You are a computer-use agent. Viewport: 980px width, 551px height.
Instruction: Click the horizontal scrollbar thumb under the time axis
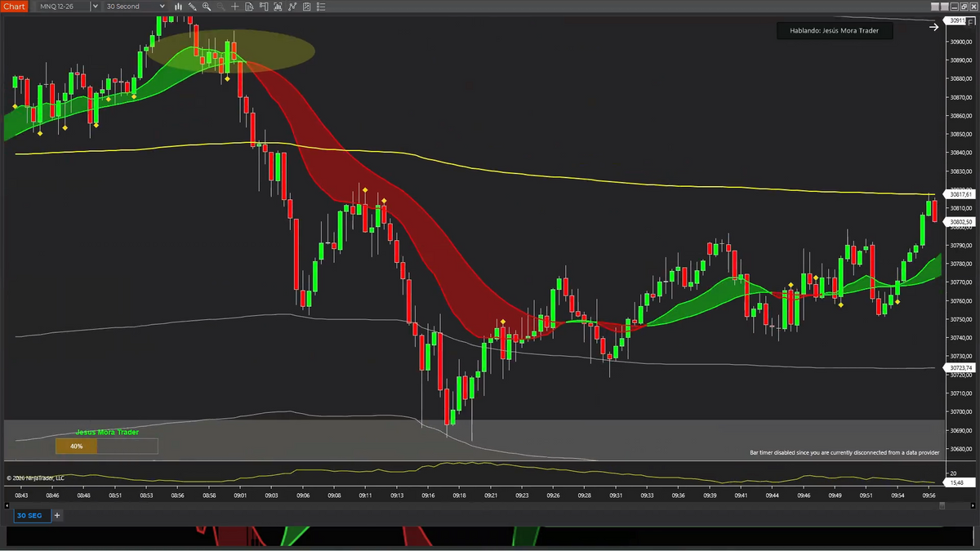[x=942, y=505]
